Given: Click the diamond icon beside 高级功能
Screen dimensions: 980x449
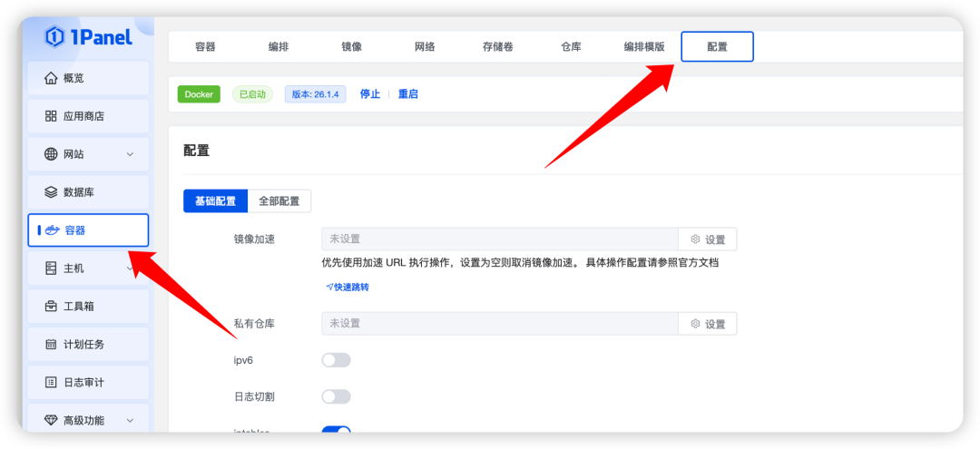Looking at the screenshot, I should 51,420.
